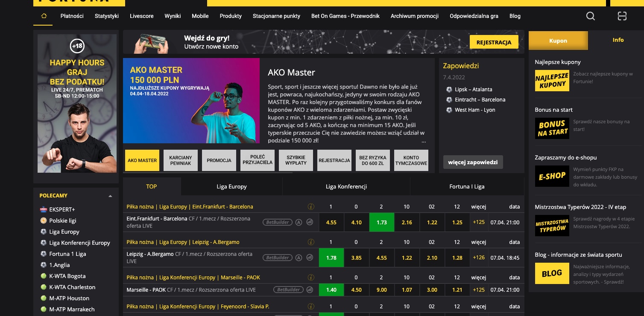Viewport: 644px width, 316px height.
Task: Select the KONTO TYMCZASOWE promo tile
Action: (x=411, y=160)
